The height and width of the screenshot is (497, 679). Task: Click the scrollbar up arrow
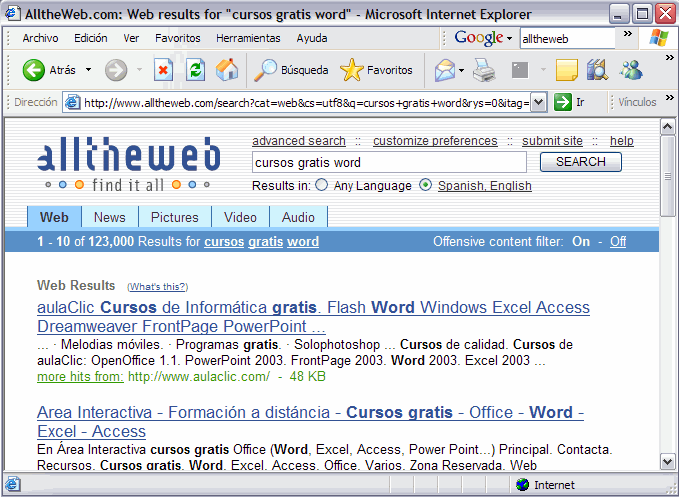point(667,127)
